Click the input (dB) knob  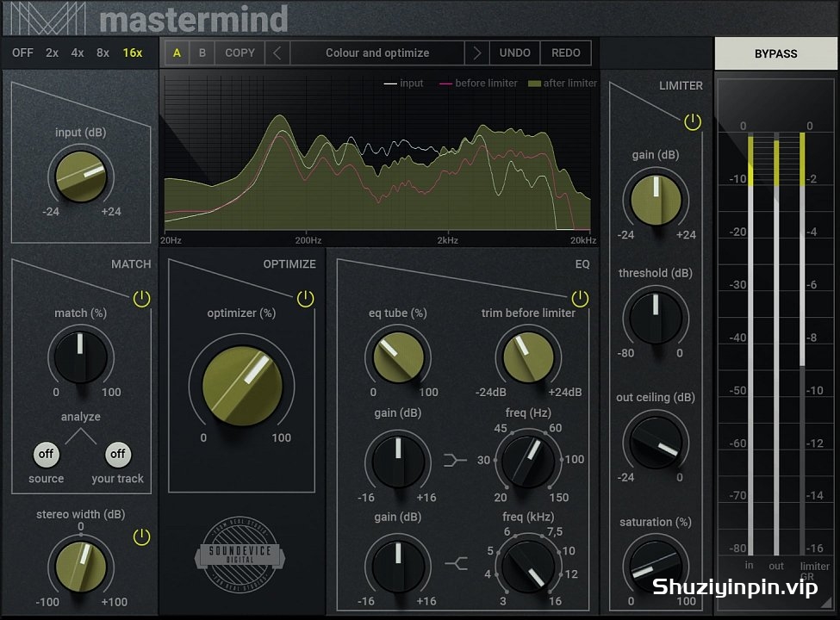point(81,177)
